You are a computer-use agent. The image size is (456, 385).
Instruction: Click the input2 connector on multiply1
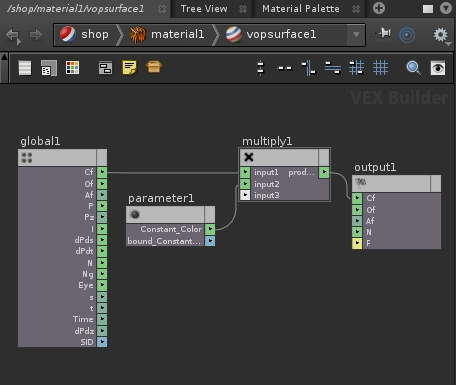click(x=245, y=184)
